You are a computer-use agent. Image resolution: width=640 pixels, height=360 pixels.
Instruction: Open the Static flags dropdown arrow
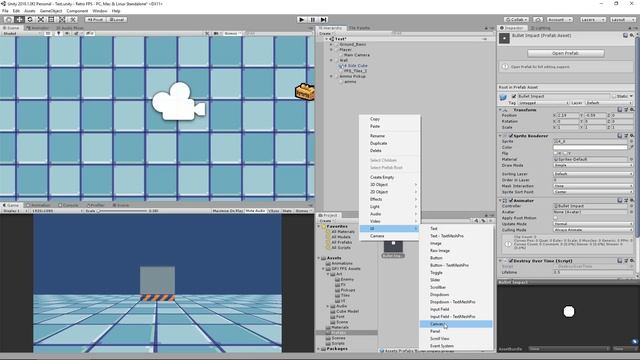631,96
